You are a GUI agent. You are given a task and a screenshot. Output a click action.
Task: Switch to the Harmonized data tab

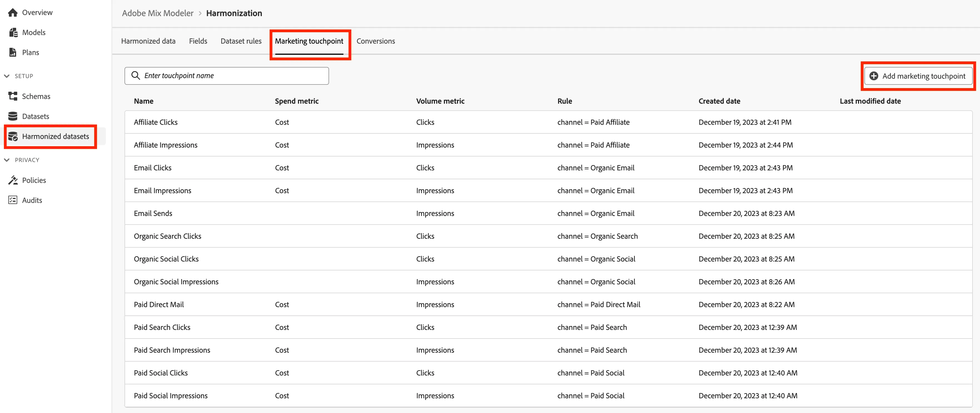click(x=148, y=41)
